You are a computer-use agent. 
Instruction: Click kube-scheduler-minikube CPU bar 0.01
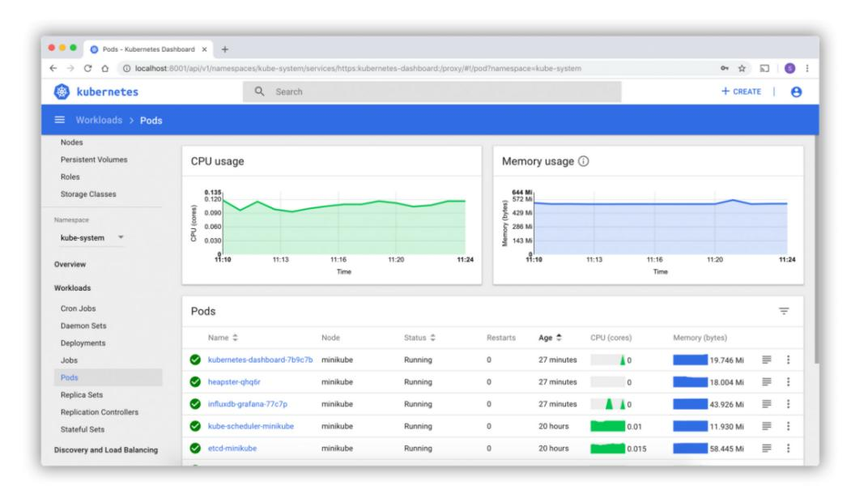point(608,426)
